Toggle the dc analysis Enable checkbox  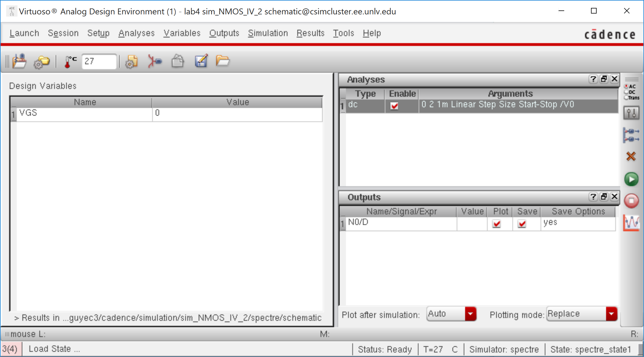tap(394, 106)
